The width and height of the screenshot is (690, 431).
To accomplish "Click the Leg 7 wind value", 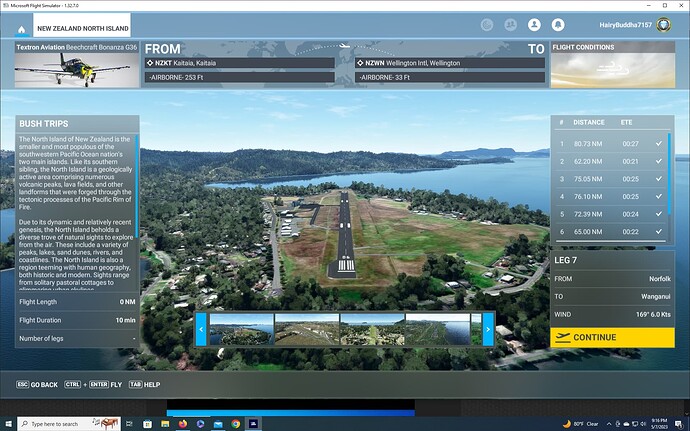I will tap(653, 315).
